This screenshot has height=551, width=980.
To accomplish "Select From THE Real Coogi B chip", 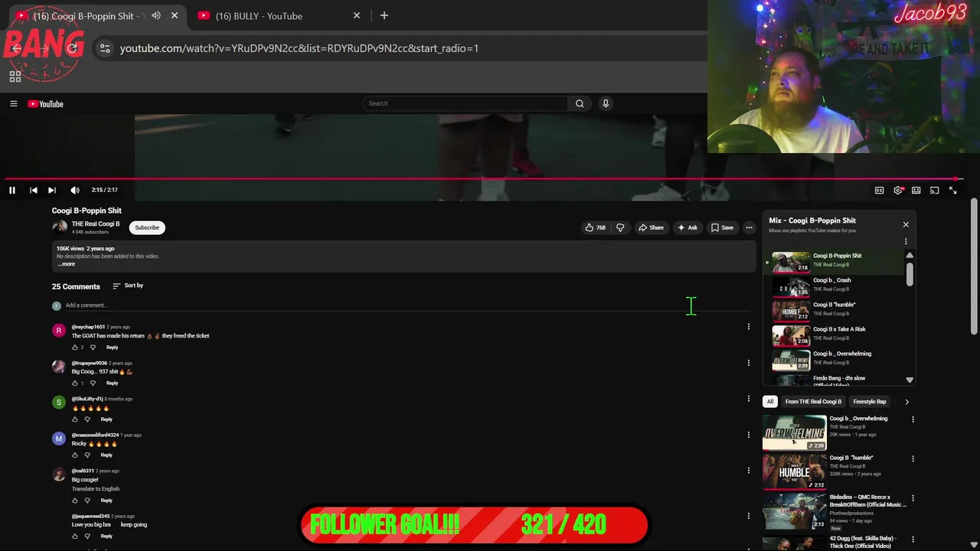I will [813, 402].
